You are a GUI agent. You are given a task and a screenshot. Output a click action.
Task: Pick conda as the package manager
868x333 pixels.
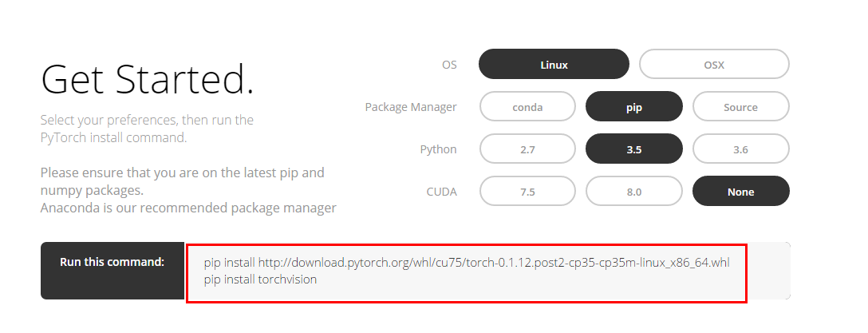(527, 106)
